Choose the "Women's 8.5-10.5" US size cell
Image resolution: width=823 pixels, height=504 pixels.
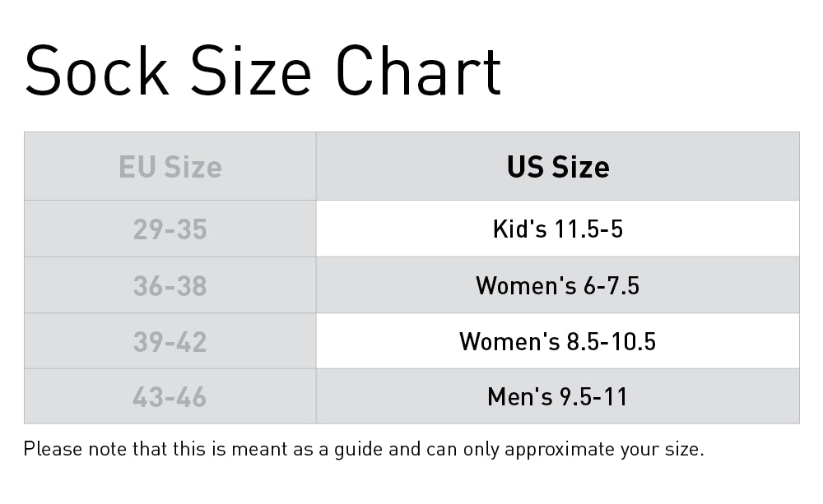click(x=558, y=341)
